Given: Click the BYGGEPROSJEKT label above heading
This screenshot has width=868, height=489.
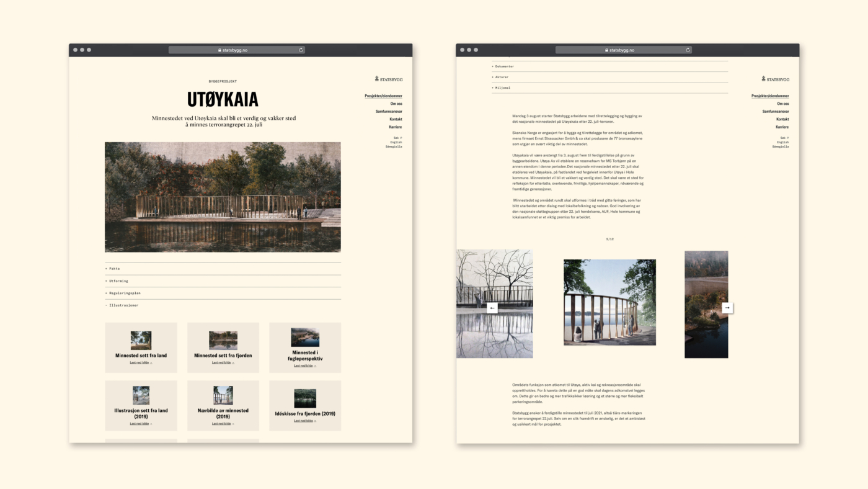Looking at the screenshot, I should pos(223,81).
